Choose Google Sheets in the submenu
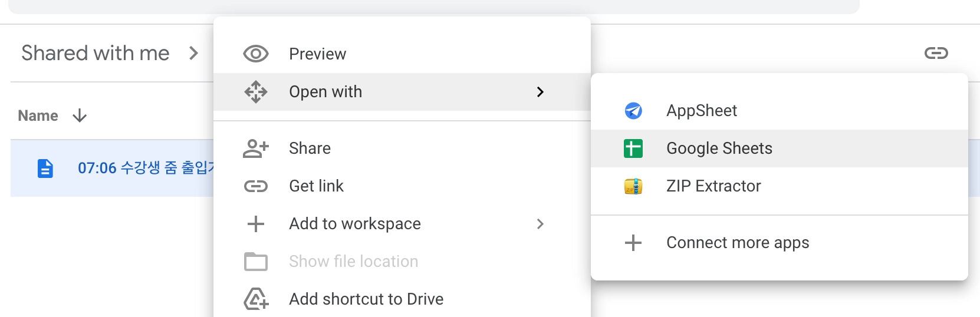Screen dimensions: 980x317 [x=719, y=148]
